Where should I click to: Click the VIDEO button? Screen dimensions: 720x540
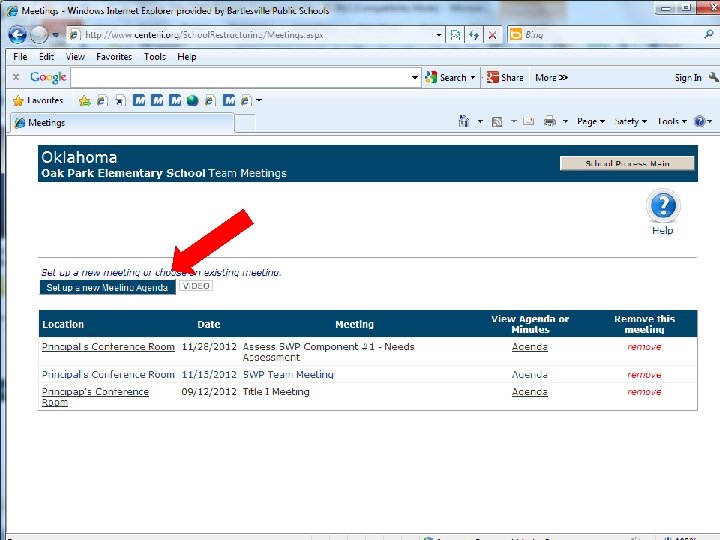[196, 286]
